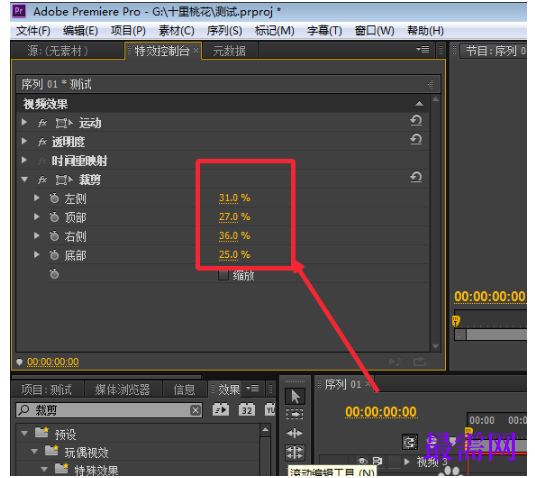This screenshot has width=535, height=478.
Task: Toggle fx on the 裁剪 effect
Action: pyautogui.click(x=42, y=179)
